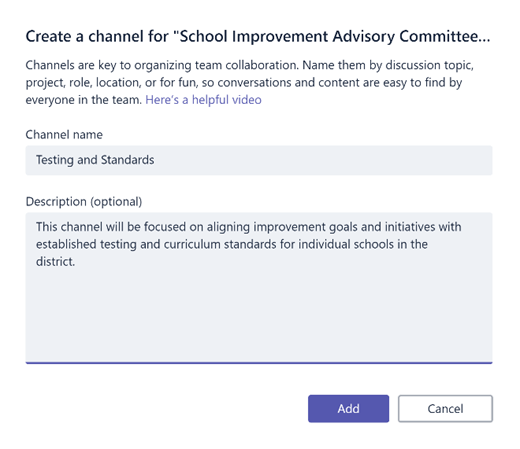Place cursor at "district." in description
The image size is (520, 449).
(x=55, y=262)
